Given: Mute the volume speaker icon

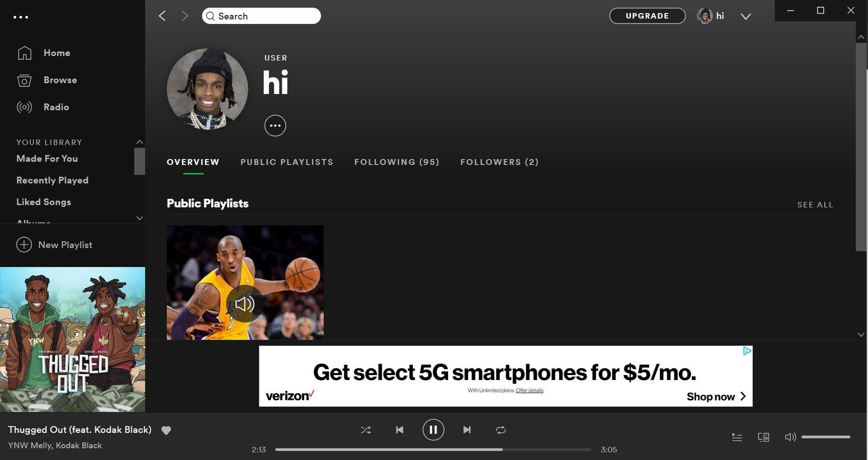Looking at the screenshot, I should coord(790,437).
